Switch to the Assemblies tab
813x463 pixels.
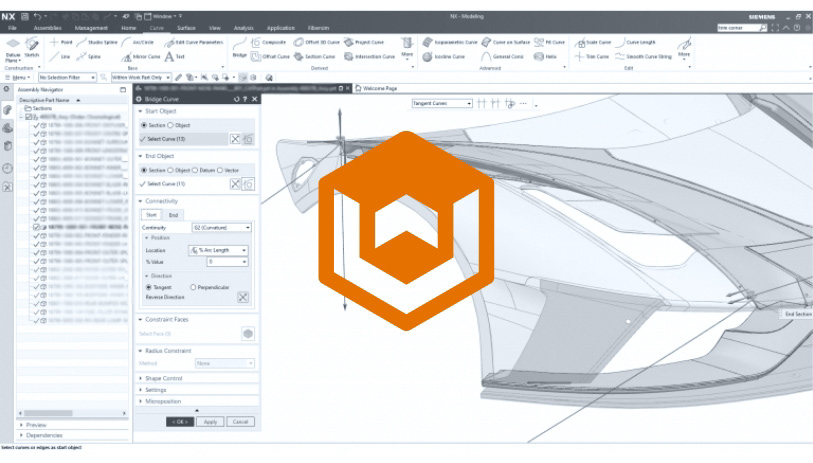[48, 28]
